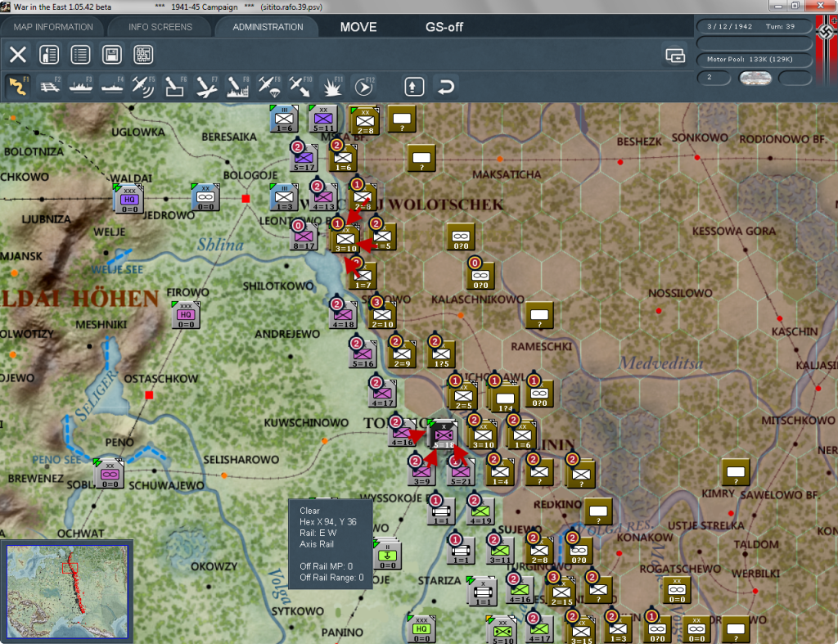Switch to the ADMINISTRATION tab

tap(268, 27)
